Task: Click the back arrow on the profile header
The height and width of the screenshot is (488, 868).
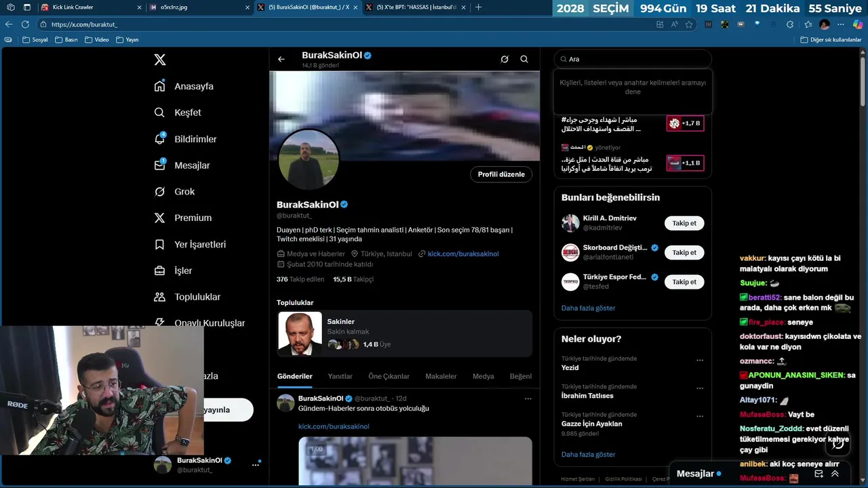Action: [x=281, y=59]
